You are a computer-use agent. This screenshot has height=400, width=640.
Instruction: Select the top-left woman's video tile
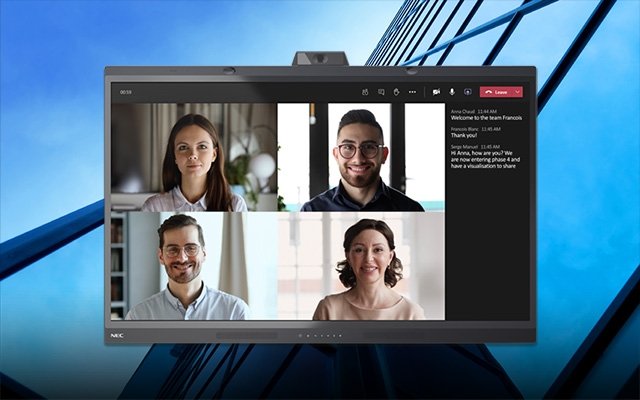(193, 157)
